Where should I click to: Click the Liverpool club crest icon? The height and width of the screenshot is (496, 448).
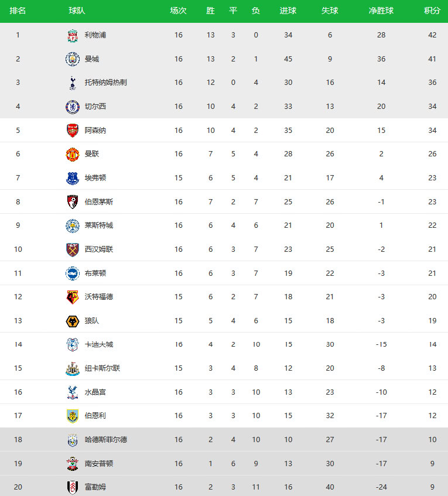pos(72,35)
